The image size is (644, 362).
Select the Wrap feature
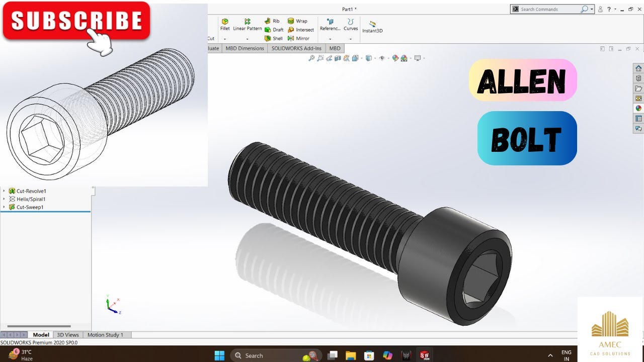[297, 21]
